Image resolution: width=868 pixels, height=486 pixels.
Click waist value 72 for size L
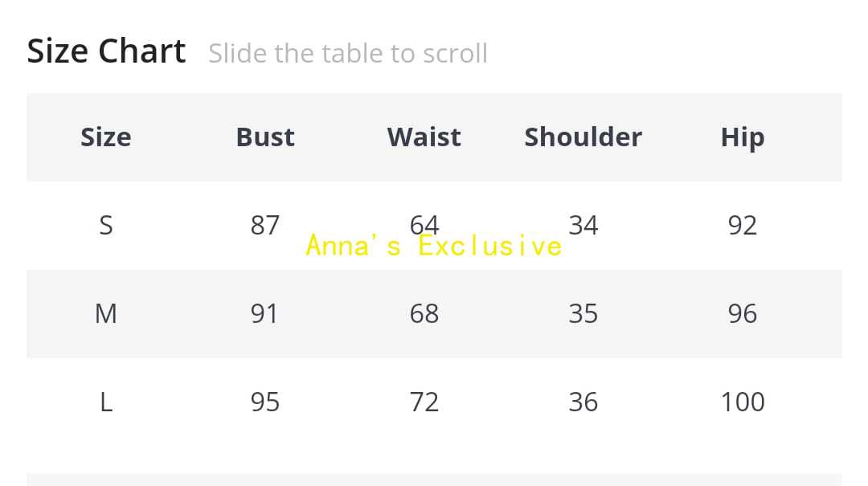coord(424,402)
